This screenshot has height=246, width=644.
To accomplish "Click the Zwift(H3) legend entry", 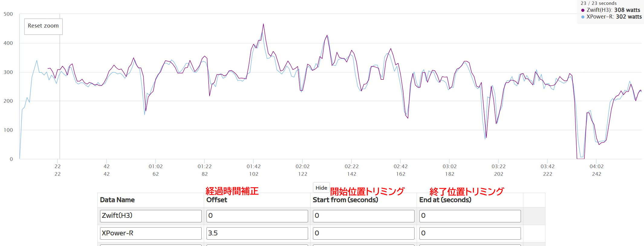I will point(610,10).
